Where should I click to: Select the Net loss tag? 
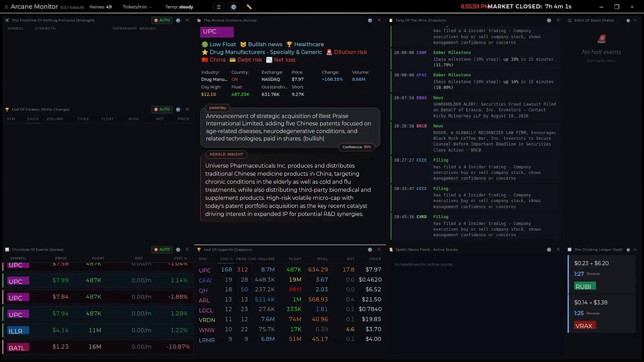(281, 60)
